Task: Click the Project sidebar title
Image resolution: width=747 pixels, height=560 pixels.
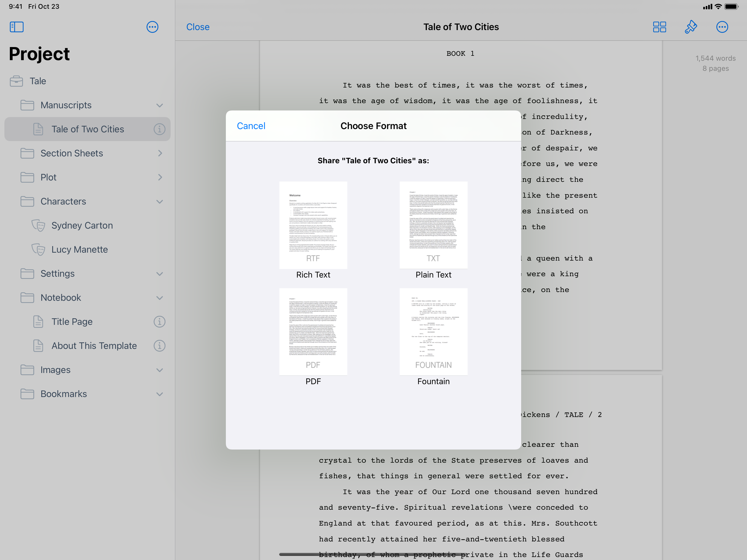Action: pos(39,54)
